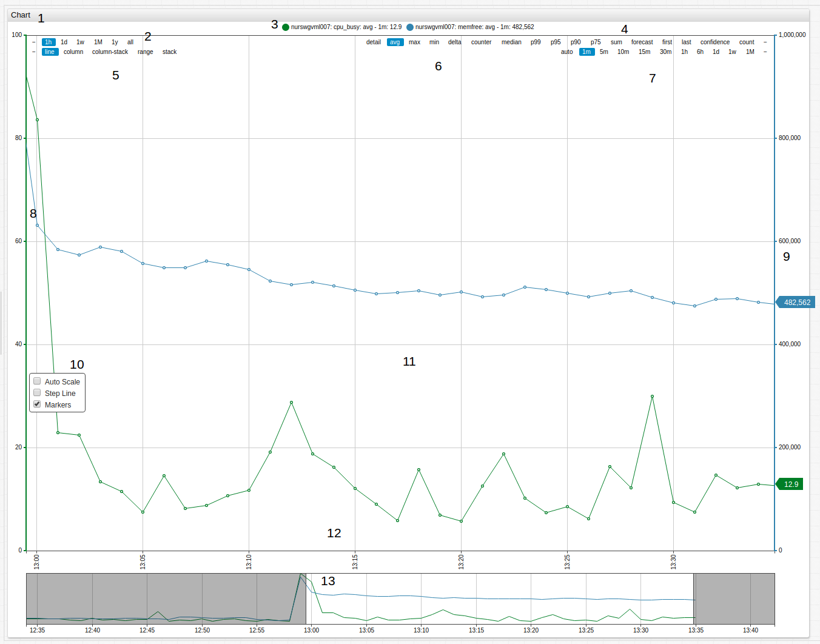
Task: Switch chart style to column
Action: 73,52
